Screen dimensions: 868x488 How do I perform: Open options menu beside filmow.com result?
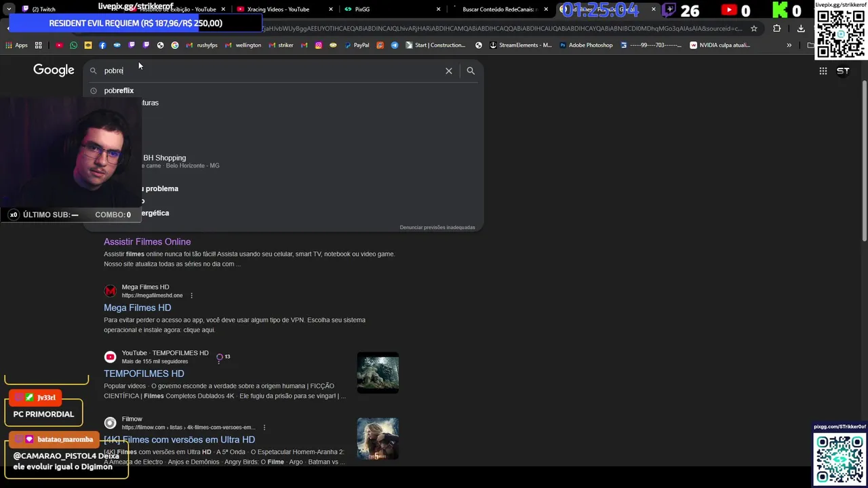click(x=264, y=428)
